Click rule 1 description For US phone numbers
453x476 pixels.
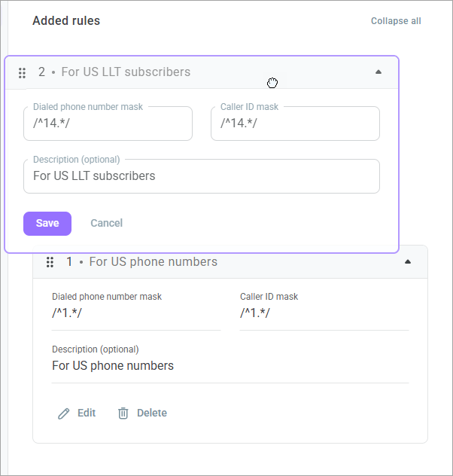pyautogui.click(x=113, y=366)
